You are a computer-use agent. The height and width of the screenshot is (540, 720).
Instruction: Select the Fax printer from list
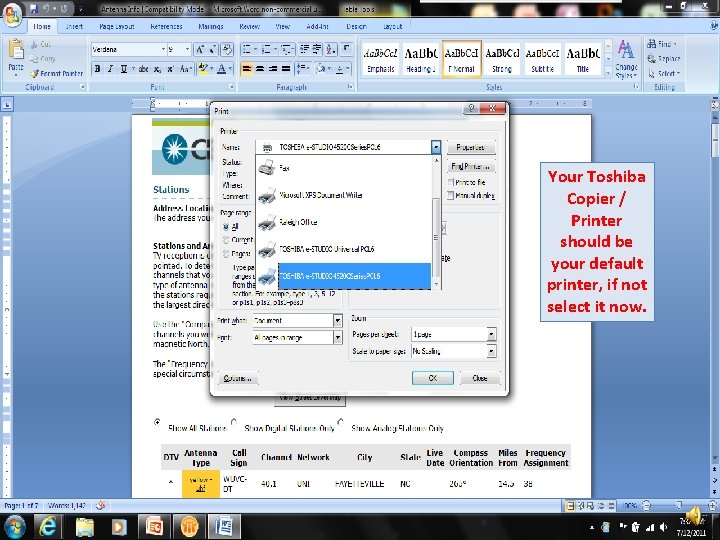(x=344, y=168)
